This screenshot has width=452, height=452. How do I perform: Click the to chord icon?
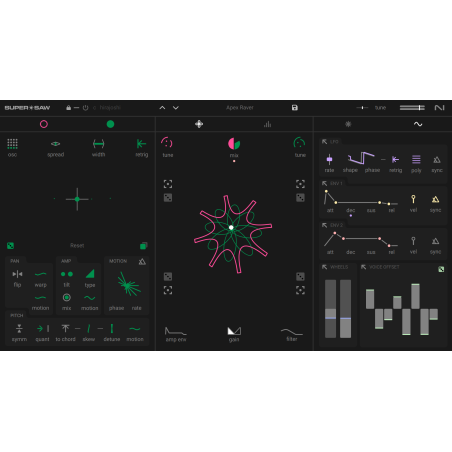pyautogui.click(x=65, y=329)
